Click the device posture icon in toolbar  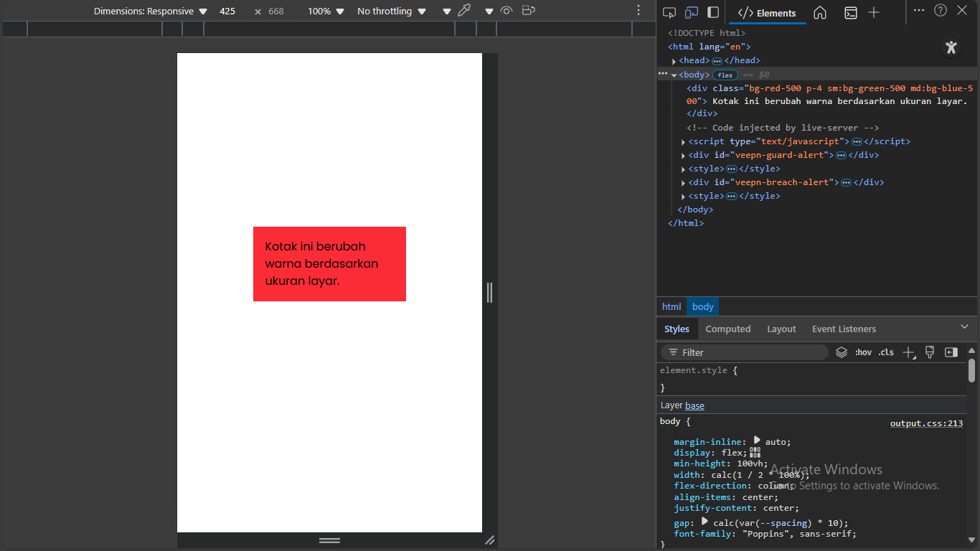pos(529,11)
